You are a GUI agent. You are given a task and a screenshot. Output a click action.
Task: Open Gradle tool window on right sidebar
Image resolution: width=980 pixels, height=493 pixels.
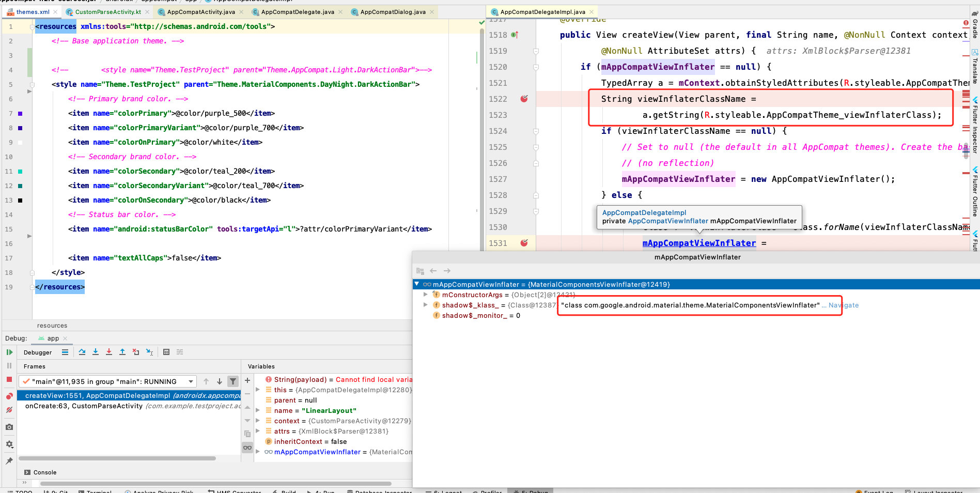point(975,24)
